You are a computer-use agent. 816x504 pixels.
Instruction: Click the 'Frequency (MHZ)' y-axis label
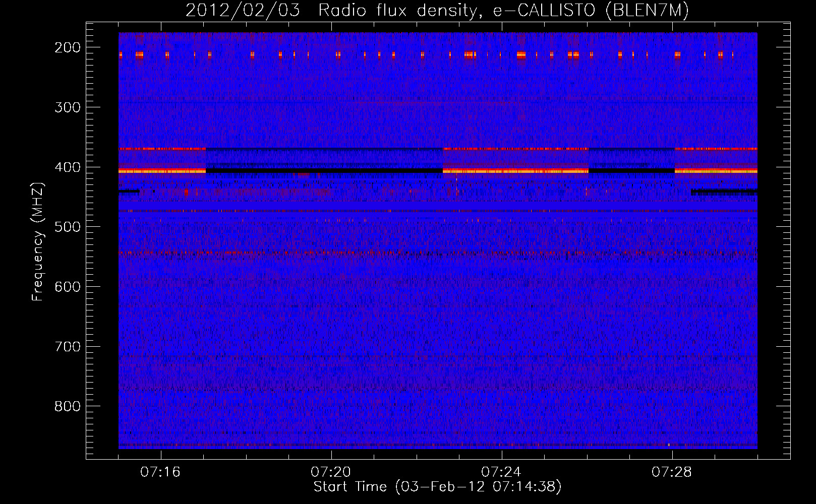tap(38, 241)
